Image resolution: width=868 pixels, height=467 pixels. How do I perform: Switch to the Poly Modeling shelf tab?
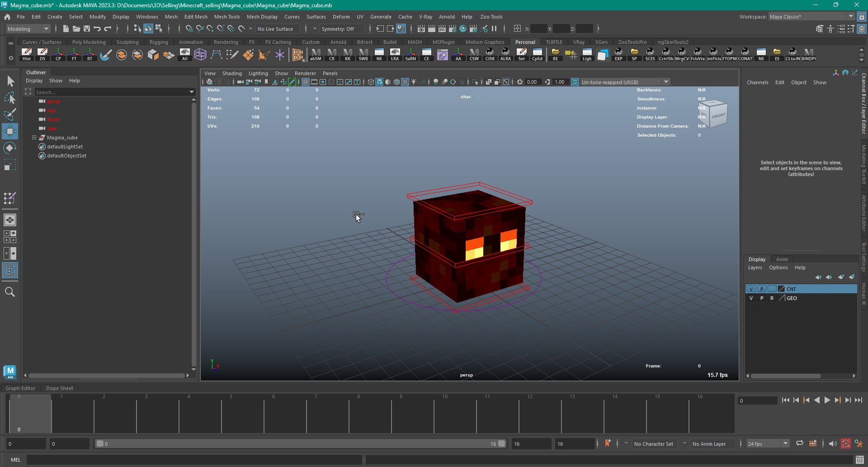click(89, 42)
